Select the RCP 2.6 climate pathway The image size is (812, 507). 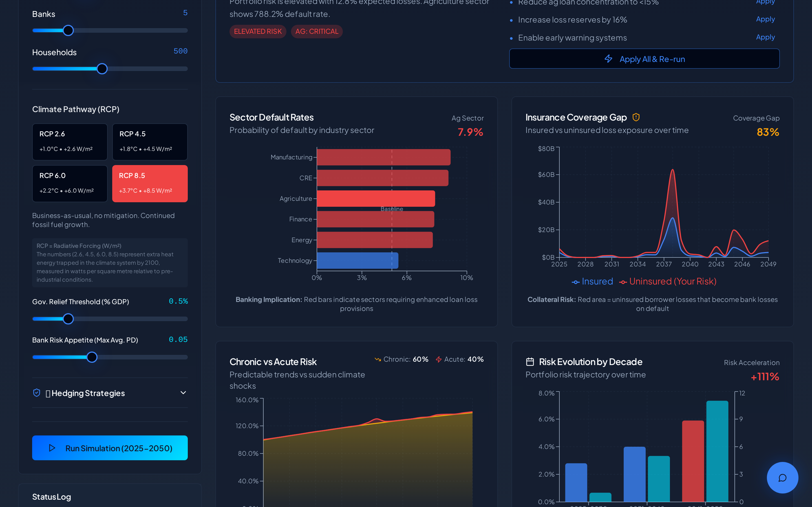point(70,141)
